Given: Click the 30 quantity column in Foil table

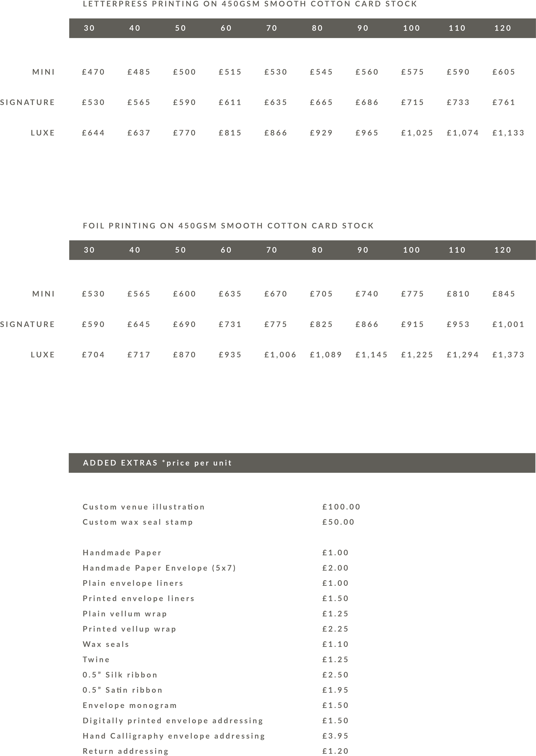Looking at the screenshot, I should [x=89, y=250].
